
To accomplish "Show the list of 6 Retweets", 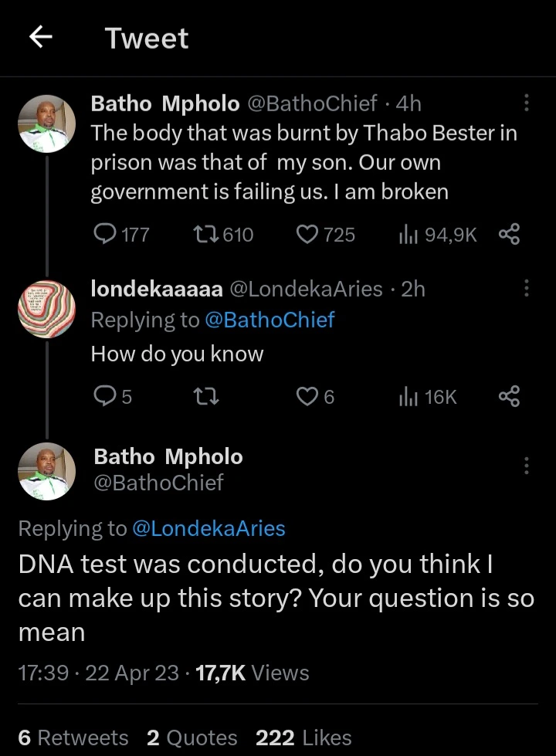I will coord(73,737).
